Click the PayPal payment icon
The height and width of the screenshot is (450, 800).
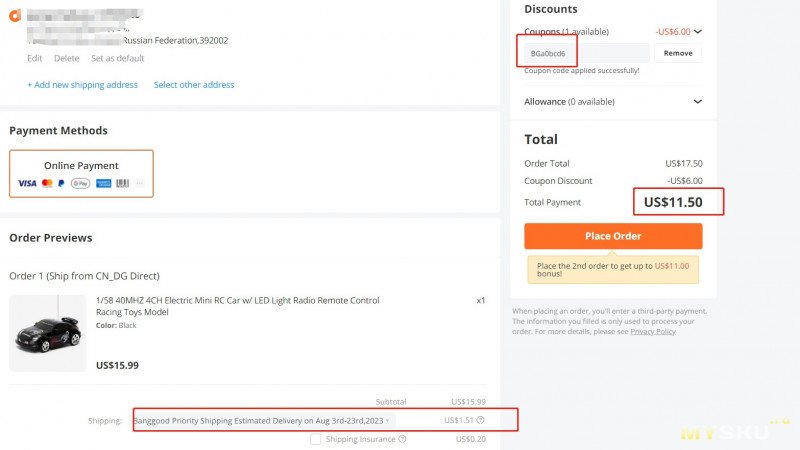coord(61,184)
